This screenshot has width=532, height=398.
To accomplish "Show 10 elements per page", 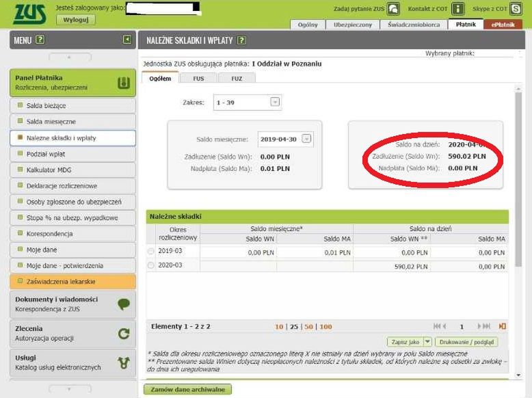I will click(x=279, y=326).
